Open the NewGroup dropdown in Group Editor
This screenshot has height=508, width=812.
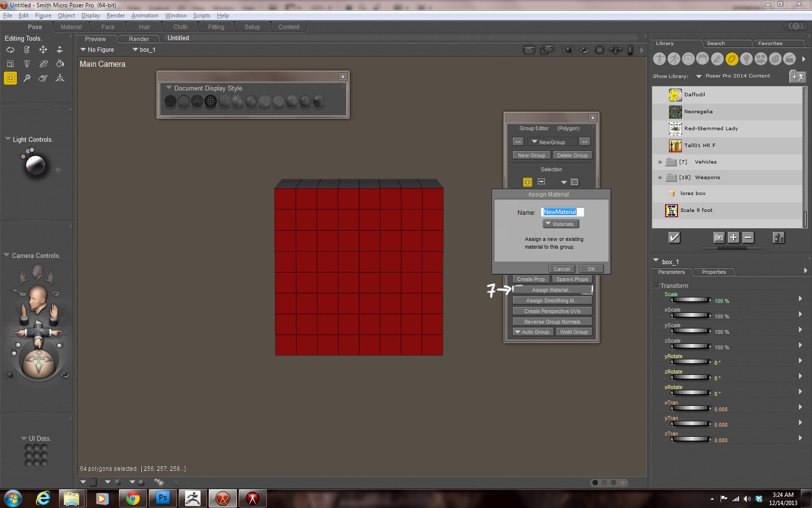(x=552, y=142)
